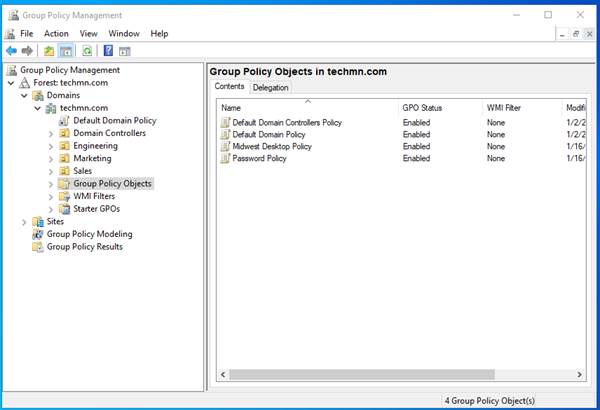Click the 4 Group Policy Object(s) status text
Screen dimensions: 600x410
(489, 401)
